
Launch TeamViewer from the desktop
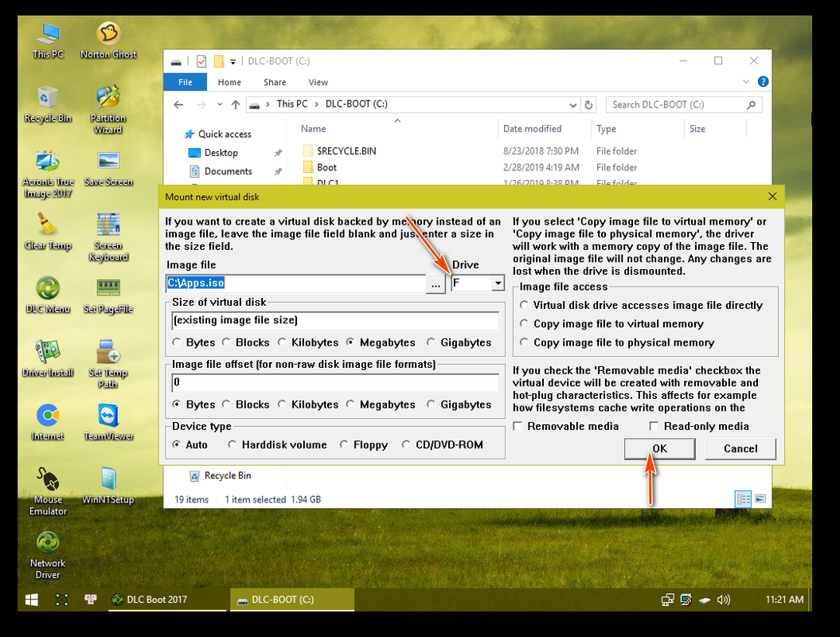[108, 422]
